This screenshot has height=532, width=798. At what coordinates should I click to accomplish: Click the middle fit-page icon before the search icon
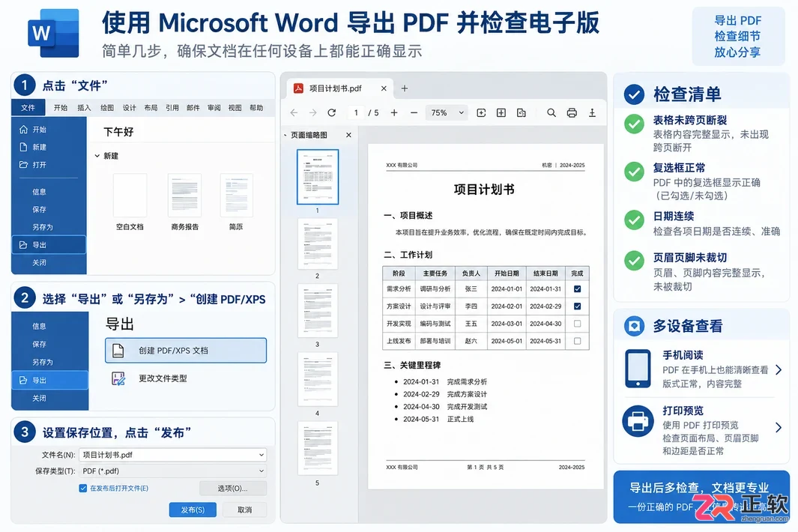(501, 112)
